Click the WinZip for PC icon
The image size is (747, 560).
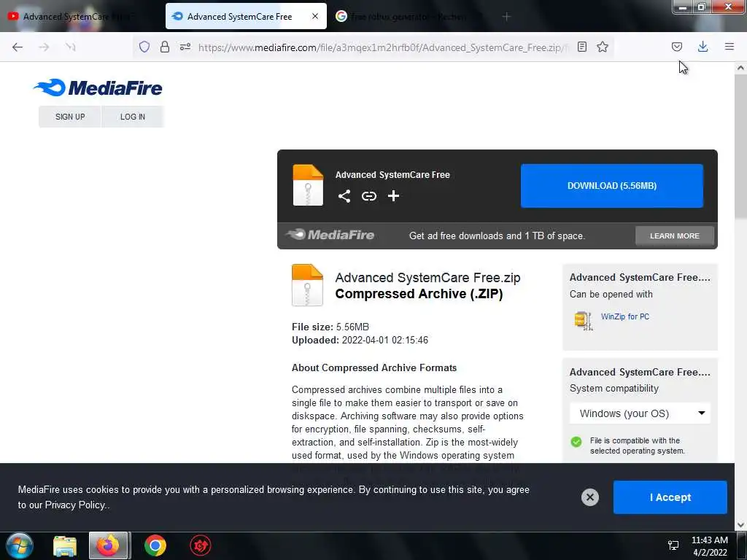[x=583, y=320]
